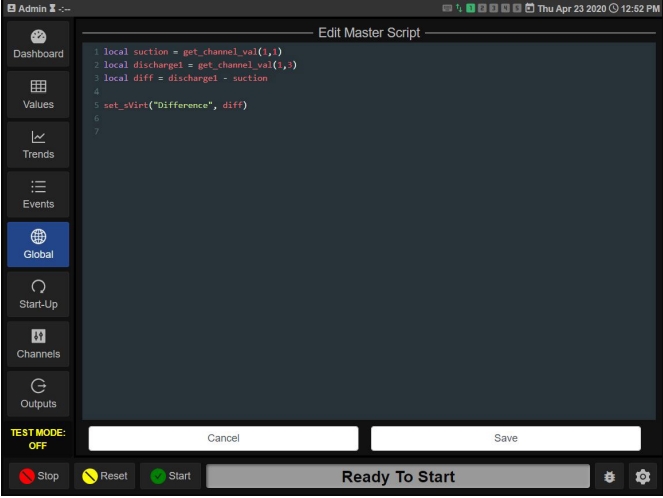The width and height of the screenshot is (663, 498).
Task: Click the Ready To Start status bar
Action: 398,477
